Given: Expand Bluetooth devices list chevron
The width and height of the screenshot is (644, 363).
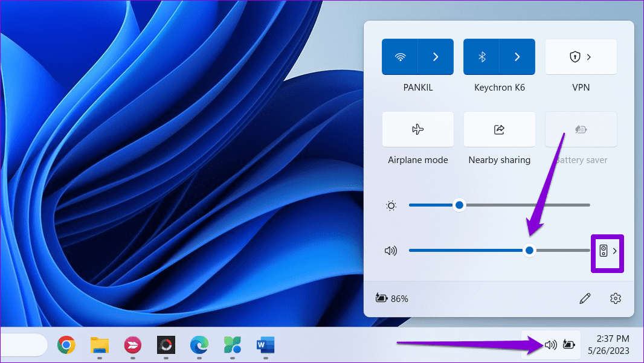Looking at the screenshot, I should [518, 57].
